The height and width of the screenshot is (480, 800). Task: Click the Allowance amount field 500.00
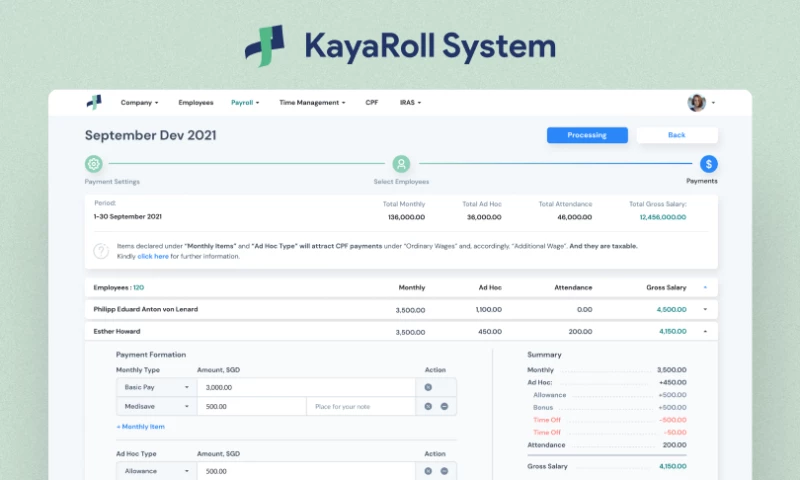coord(306,471)
